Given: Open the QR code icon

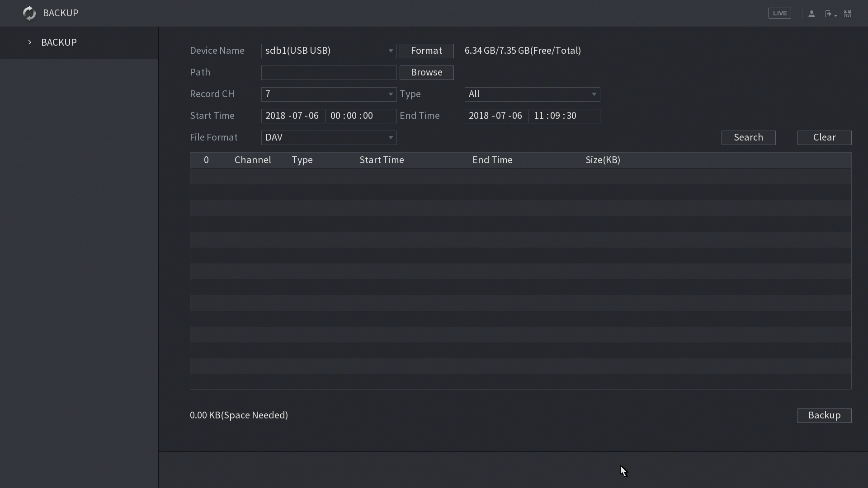Looking at the screenshot, I should click(848, 14).
